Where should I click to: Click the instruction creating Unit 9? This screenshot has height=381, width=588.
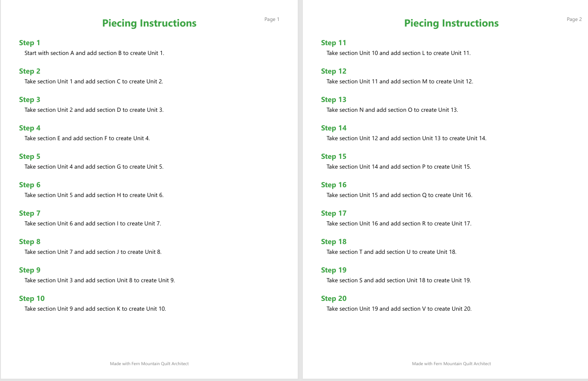(100, 280)
